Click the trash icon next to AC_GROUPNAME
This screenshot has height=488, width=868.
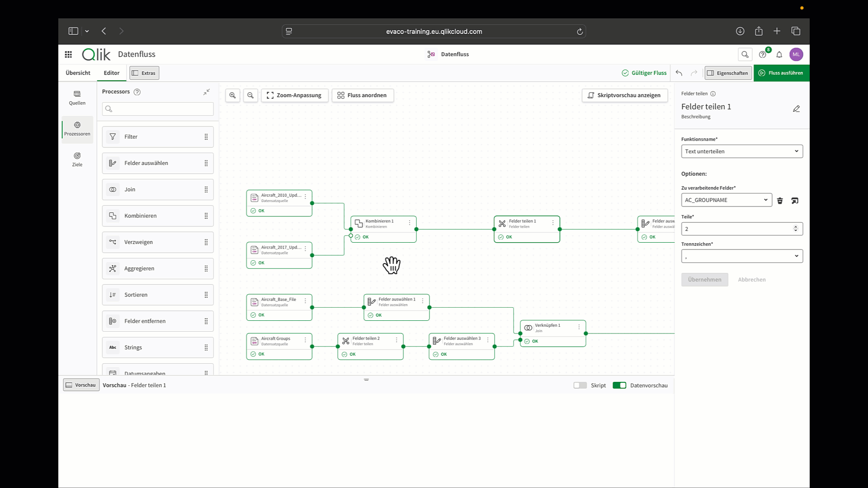[780, 201]
